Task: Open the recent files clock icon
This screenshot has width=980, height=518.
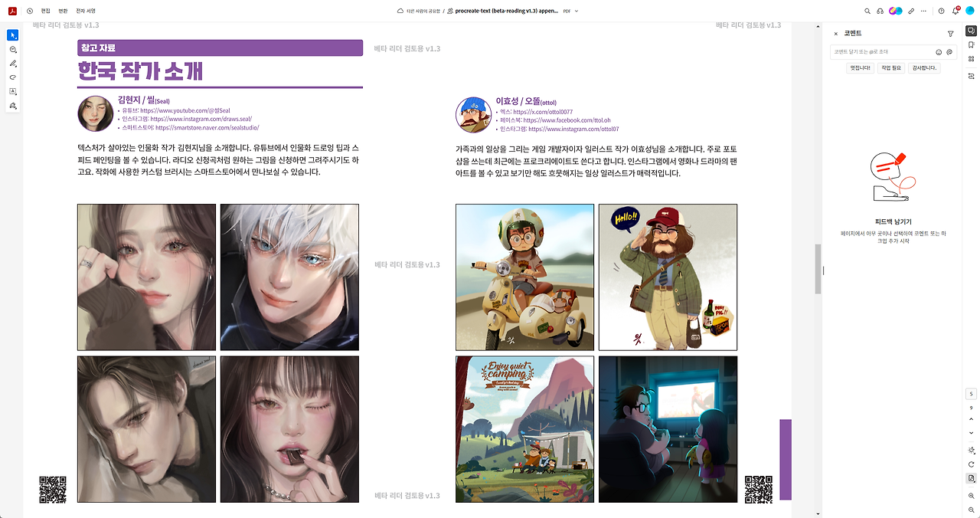Action: coord(30,11)
